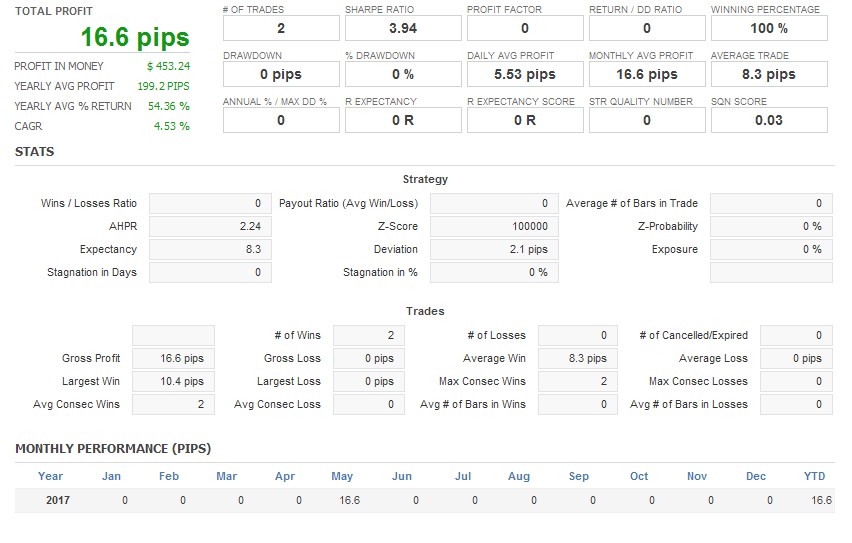The width and height of the screenshot is (852, 543).
Task: Click the Sharpe Ratio value box
Action: click(x=402, y=28)
